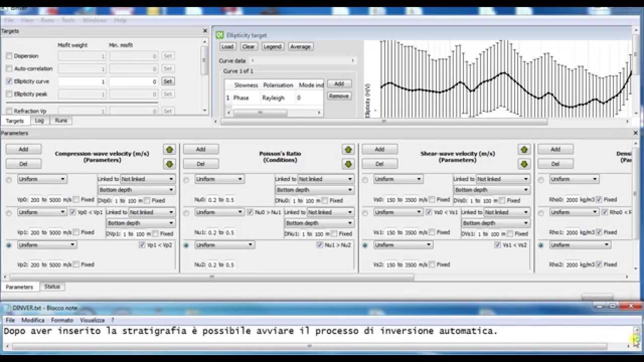Move compression-wave velocity layer up

169,149
